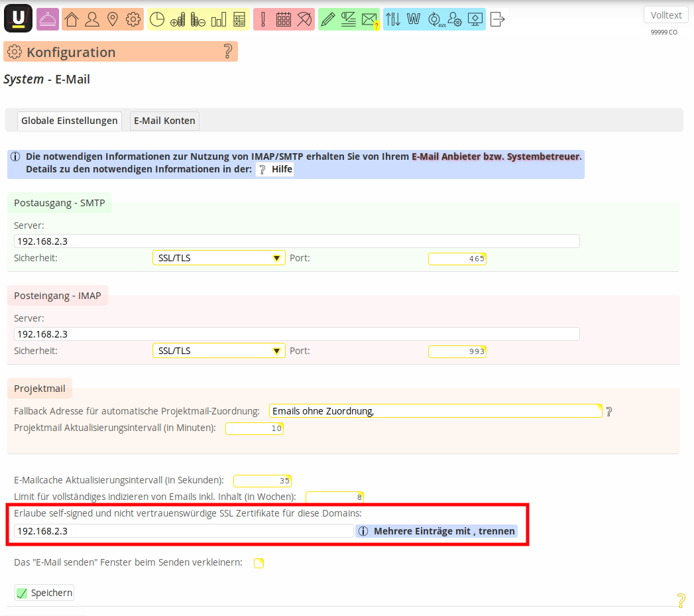The width and height of the screenshot is (694, 616).
Task: Click the self-signed SSL domains input field
Action: [x=184, y=531]
